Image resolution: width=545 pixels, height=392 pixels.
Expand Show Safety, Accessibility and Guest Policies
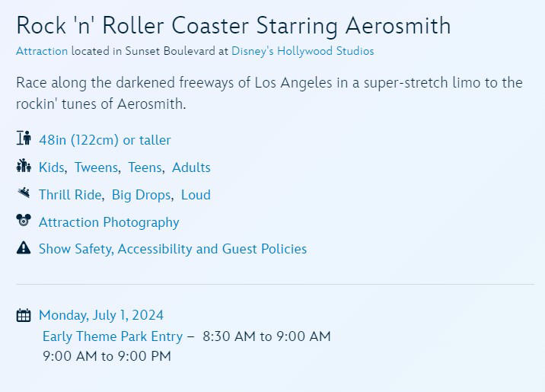pyautogui.click(x=173, y=249)
